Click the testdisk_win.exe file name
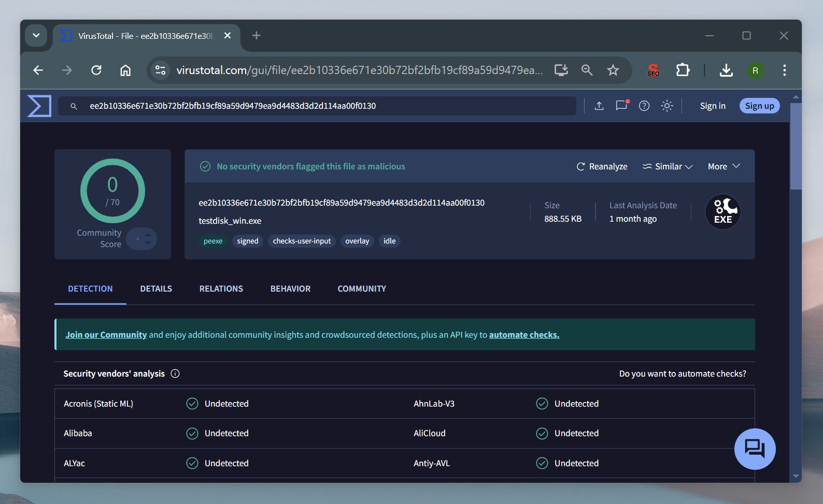 pos(230,221)
